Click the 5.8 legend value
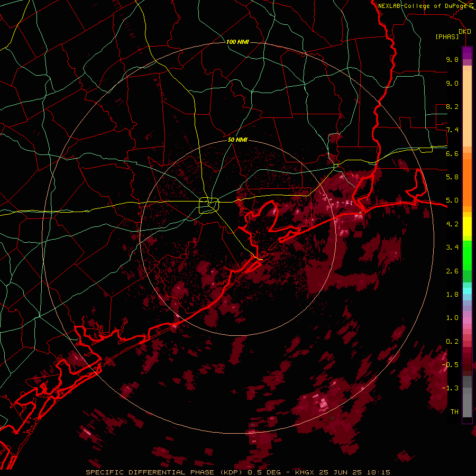Screen dimensions: 476x476 [452, 177]
